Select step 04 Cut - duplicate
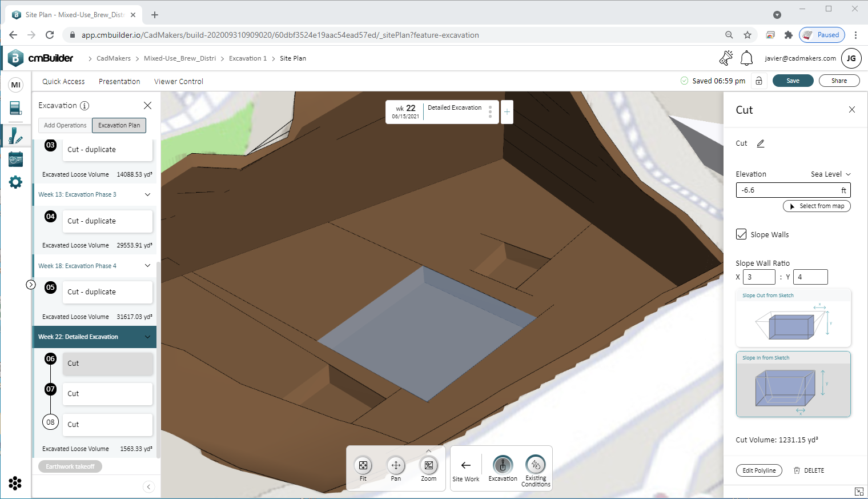The image size is (868, 499). click(x=107, y=221)
